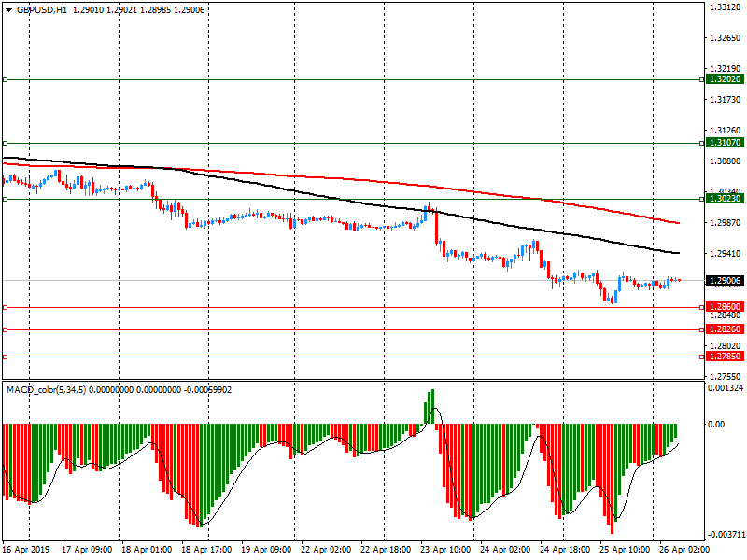Select the red 1.27850 level price tag
The width and height of the screenshot is (747, 560).
[x=725, y=357]
